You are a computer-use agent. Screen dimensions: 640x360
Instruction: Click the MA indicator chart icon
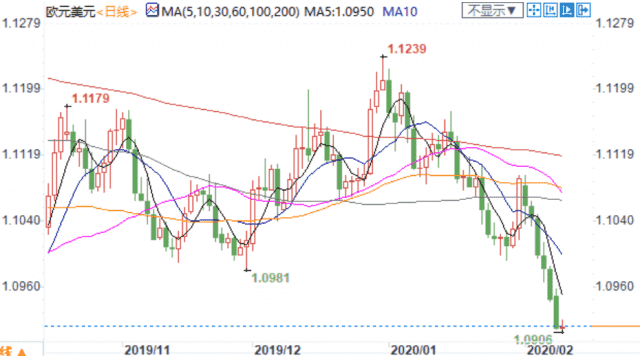(152, 10)
